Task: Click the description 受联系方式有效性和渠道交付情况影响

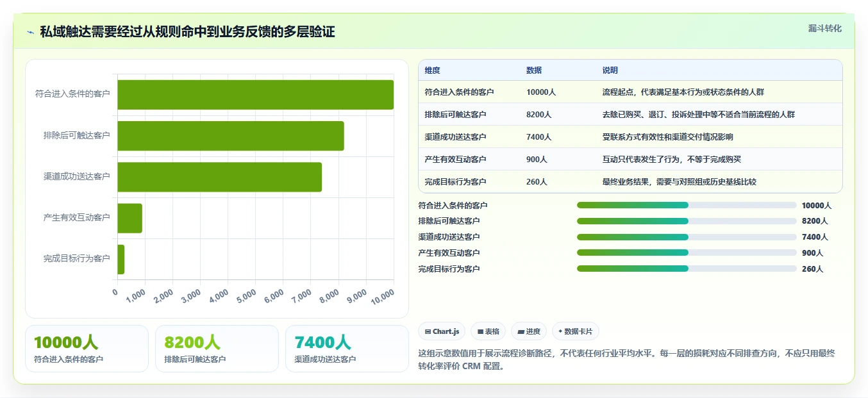Action: pyautogui.click(x=667, y=137)
